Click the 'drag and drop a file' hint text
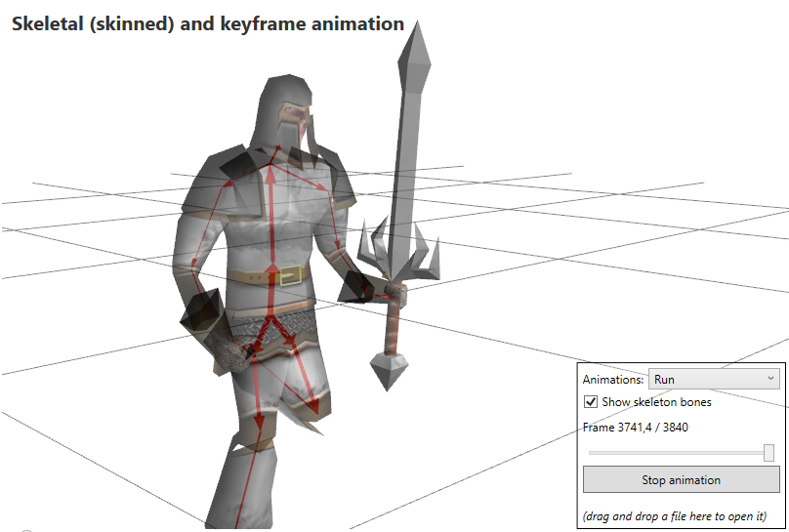 pyautogui.click(x=675, y=516)
